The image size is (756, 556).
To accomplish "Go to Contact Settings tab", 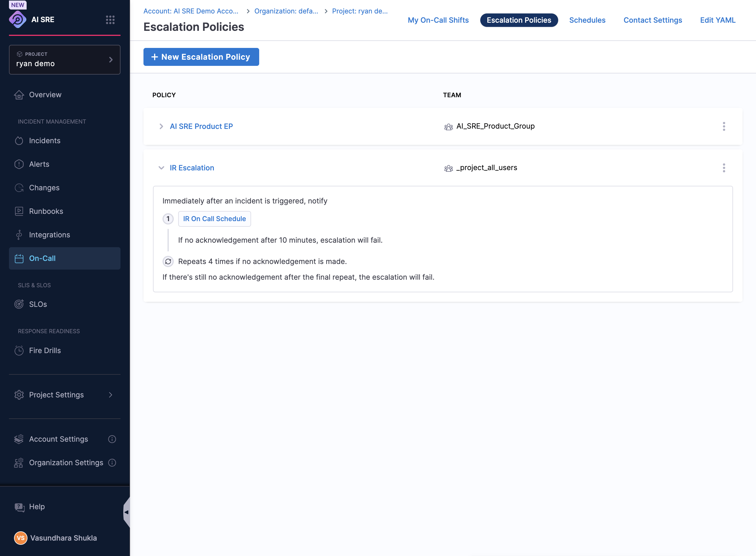I will 653,20.
